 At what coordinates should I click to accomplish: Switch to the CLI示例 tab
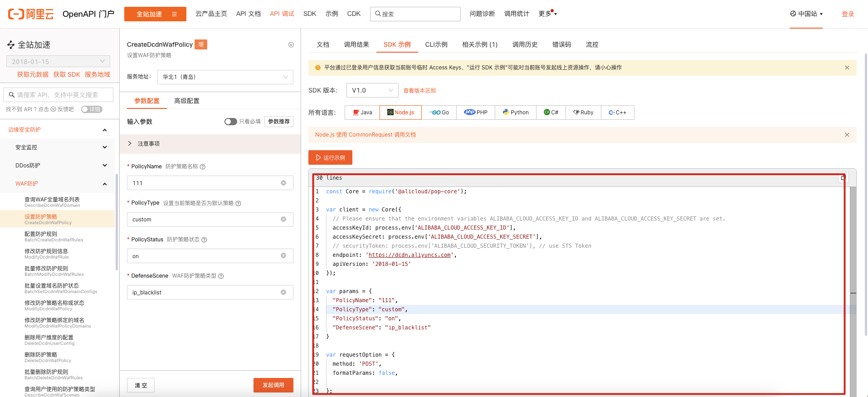point(436,44)
